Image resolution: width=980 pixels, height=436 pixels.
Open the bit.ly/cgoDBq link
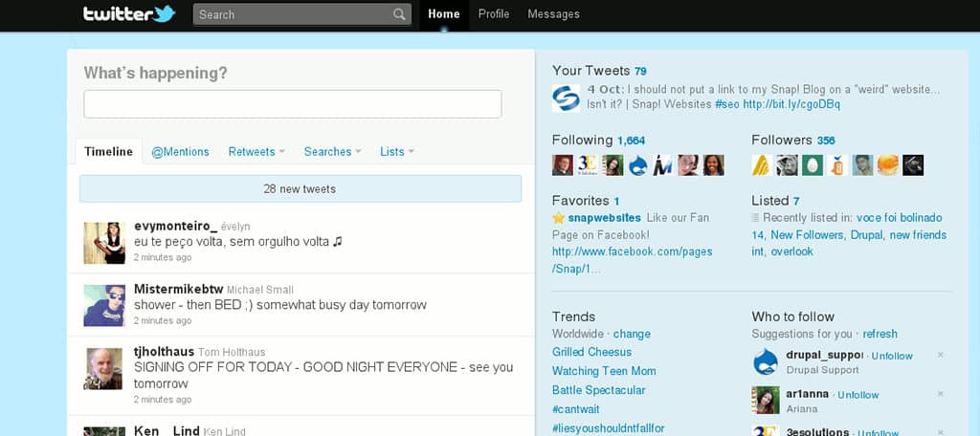click(x=791, y=104)
